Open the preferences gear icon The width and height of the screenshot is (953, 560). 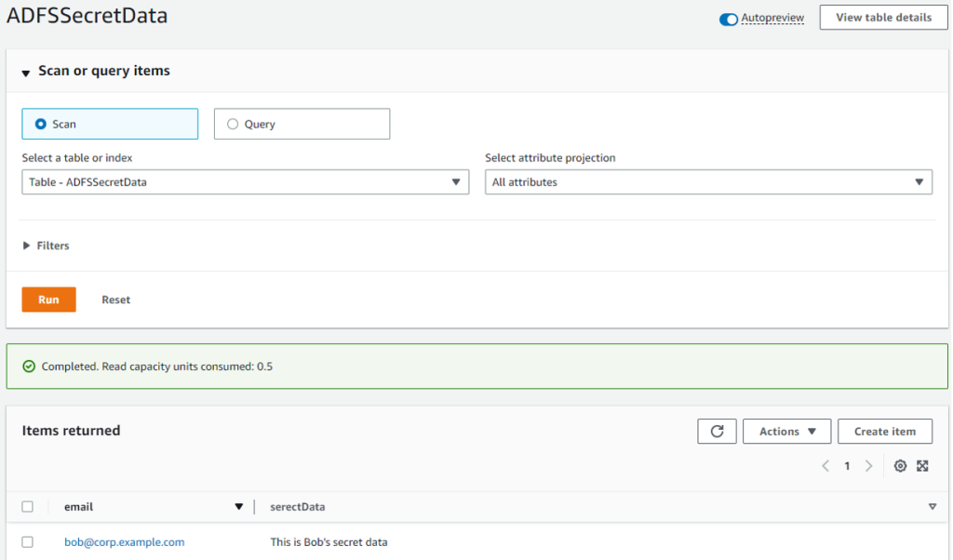[x=899, y=465]
